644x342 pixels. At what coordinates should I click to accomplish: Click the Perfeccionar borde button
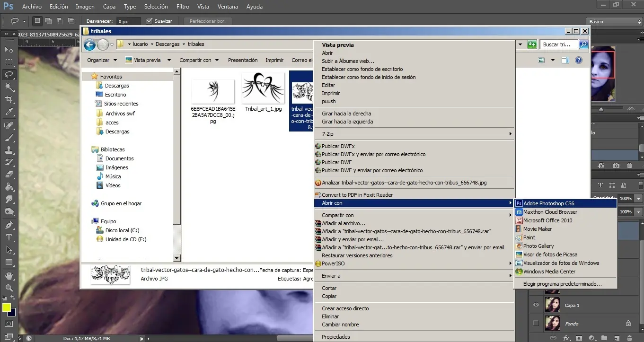[x=208, y=21]
